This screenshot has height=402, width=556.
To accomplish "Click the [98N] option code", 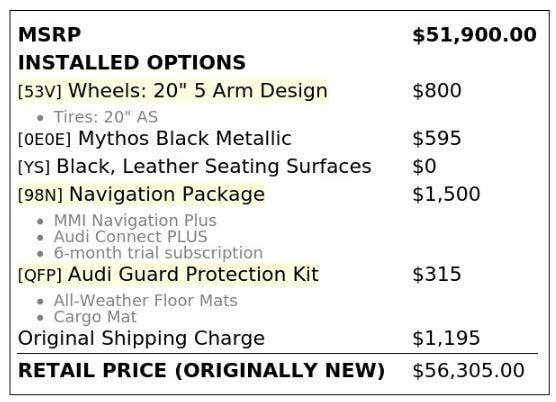I will click(40, 195).
